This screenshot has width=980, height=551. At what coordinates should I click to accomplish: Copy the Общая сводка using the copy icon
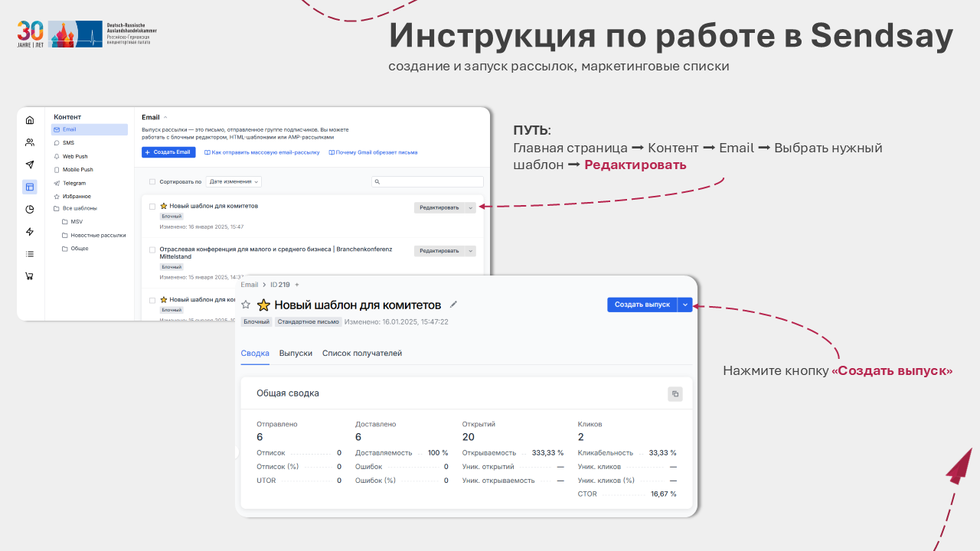tap(675, 394)
